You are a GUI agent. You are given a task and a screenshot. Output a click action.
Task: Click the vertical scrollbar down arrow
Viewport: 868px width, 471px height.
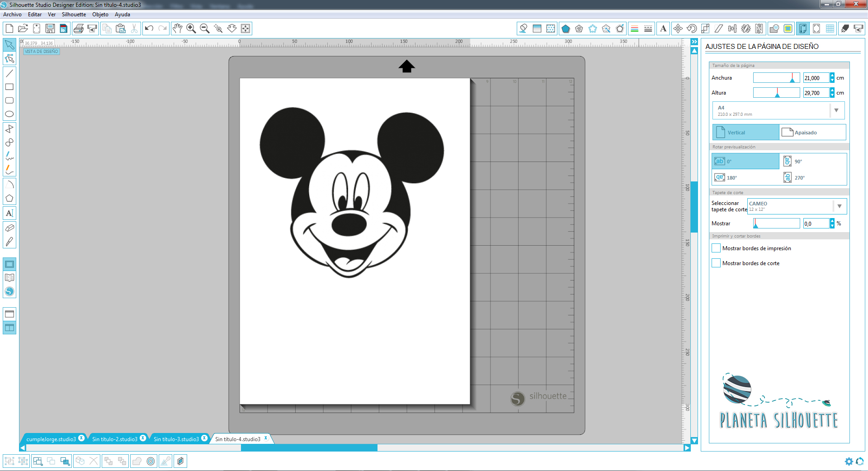(694, 441)
